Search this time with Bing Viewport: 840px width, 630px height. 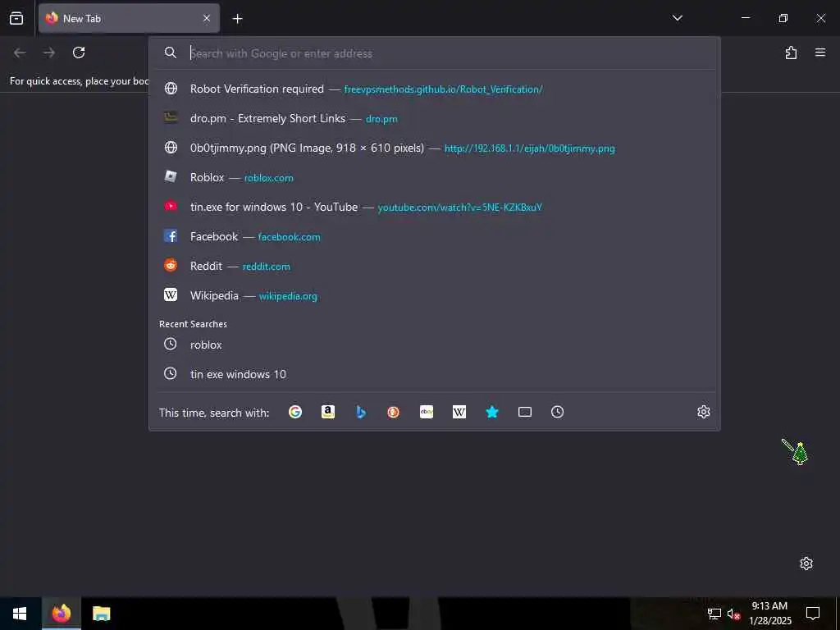[x=361, y=412]
